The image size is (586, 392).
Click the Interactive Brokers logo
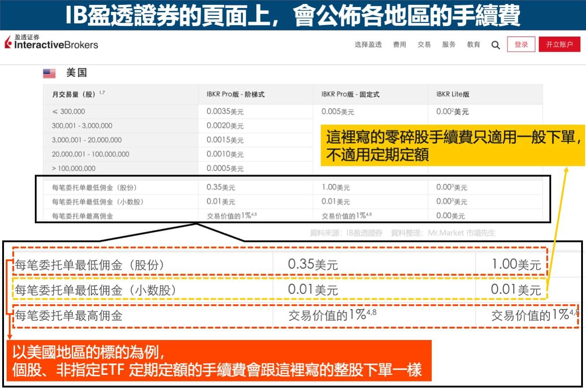point(51,42)
